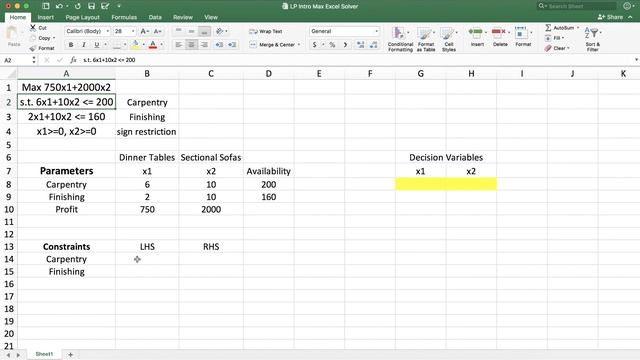Screen dimensions: 640x360
Task: Click the Save floppy disk icon
Action: click(x=91, y=6)
